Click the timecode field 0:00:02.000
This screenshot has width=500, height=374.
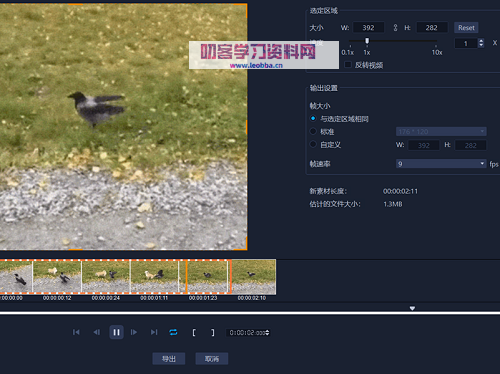(247, 333)
